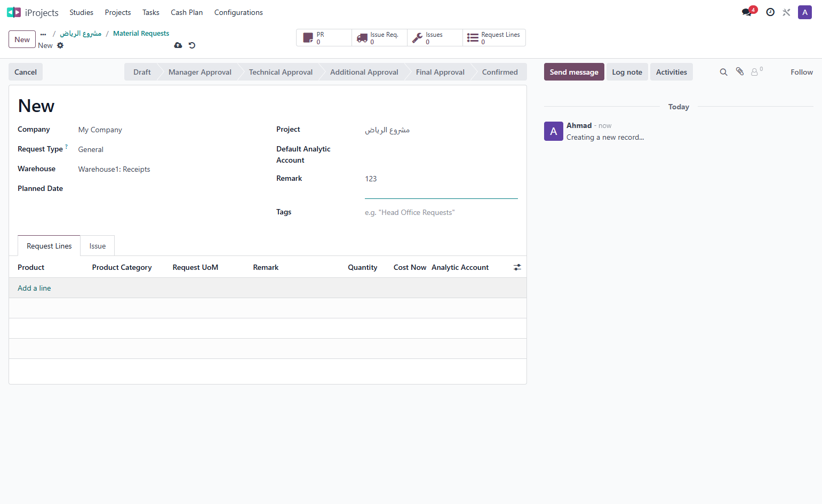Open the Warehouse dropdown field

coord(168,169)
